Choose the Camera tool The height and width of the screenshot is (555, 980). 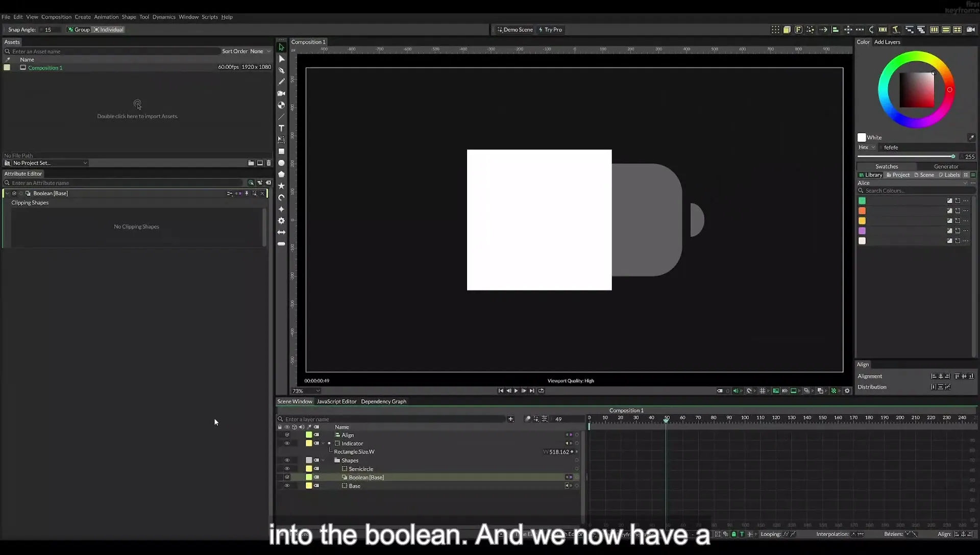281,93
